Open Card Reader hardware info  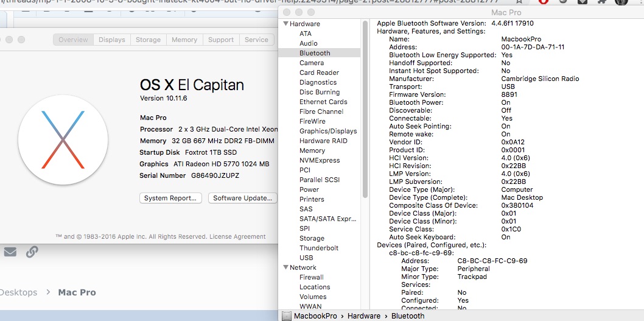[319, 72]
